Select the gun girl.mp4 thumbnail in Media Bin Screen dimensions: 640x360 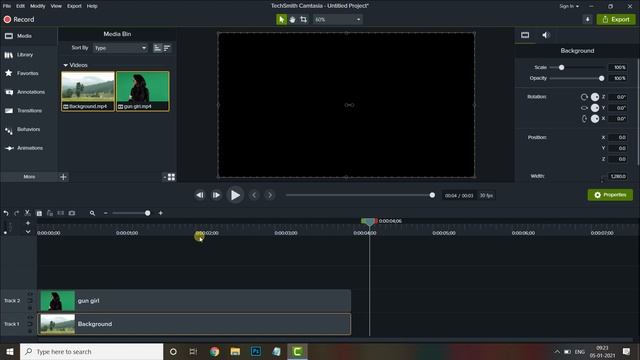click(x=143, y=91)
